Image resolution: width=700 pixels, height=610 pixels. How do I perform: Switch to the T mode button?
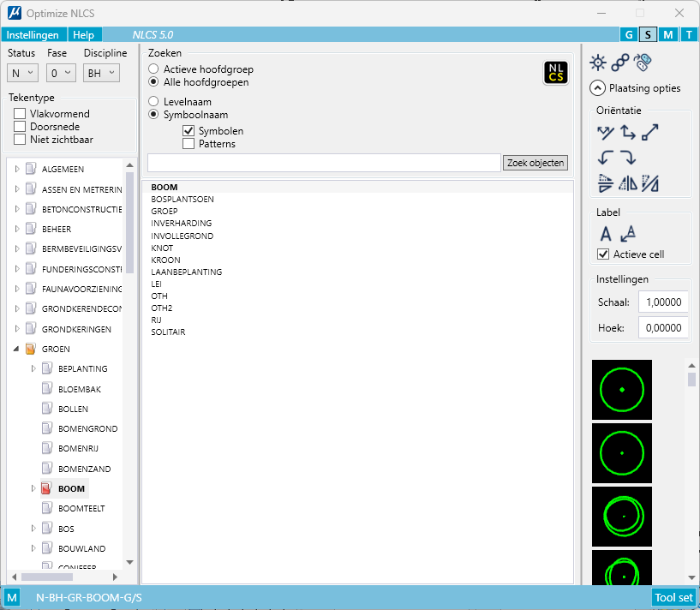coord(689,34)
